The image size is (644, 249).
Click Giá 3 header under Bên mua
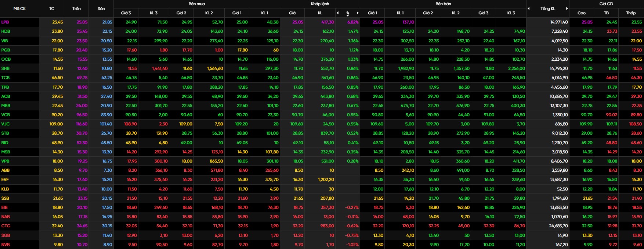[x=126, y=13]
